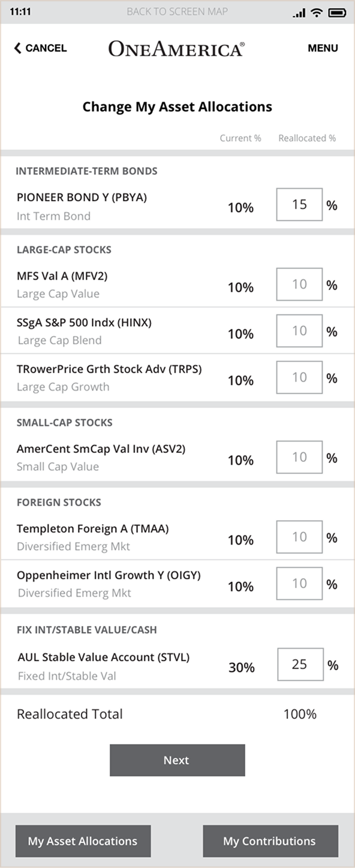Tap the OneAmerica logo

(176, 49)
